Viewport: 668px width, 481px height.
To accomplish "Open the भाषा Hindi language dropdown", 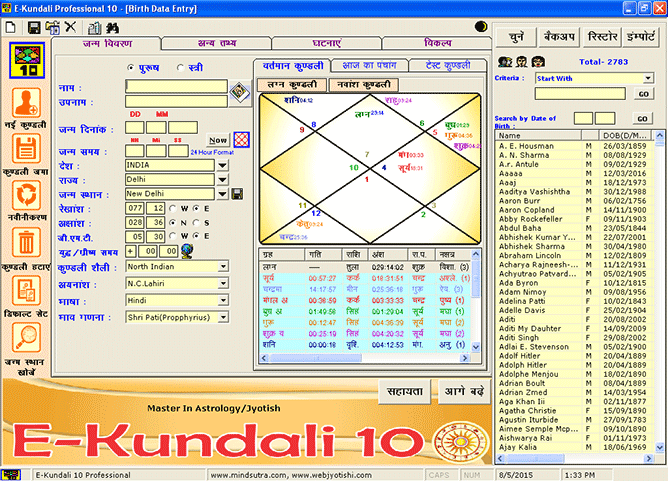I will 223,300.
